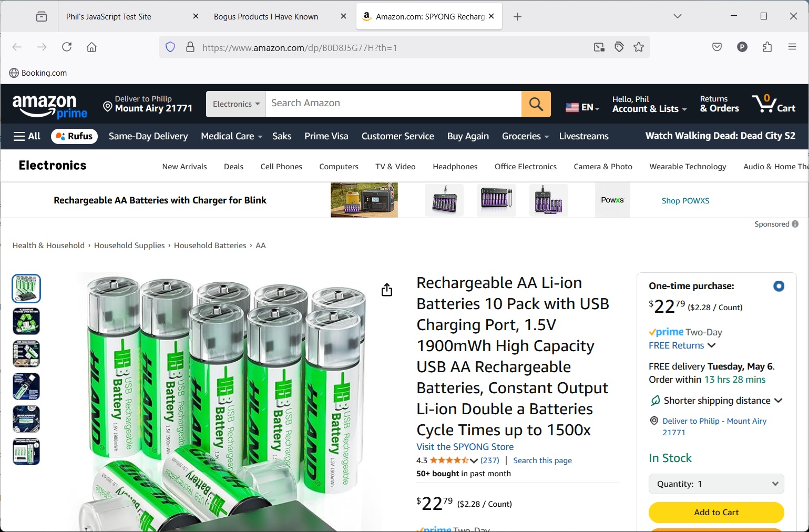
Task: Select the second product thumbnail image
Action: [26, 321]
